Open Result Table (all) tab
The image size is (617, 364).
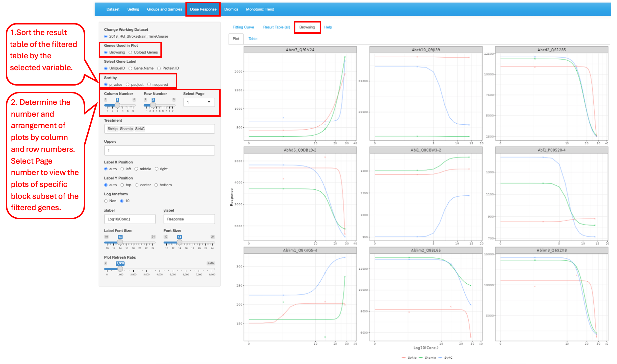(x=276, y=27)
